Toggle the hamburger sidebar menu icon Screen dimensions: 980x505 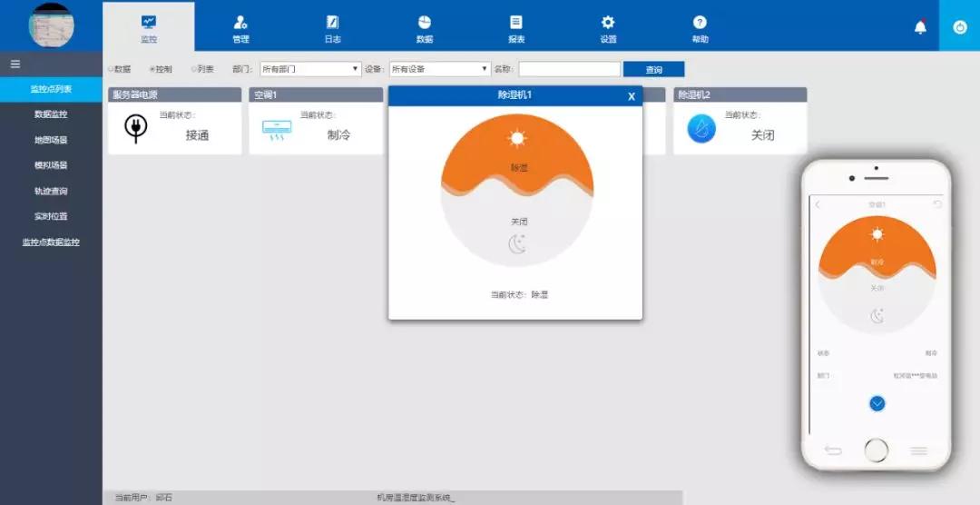click(15, 64)
